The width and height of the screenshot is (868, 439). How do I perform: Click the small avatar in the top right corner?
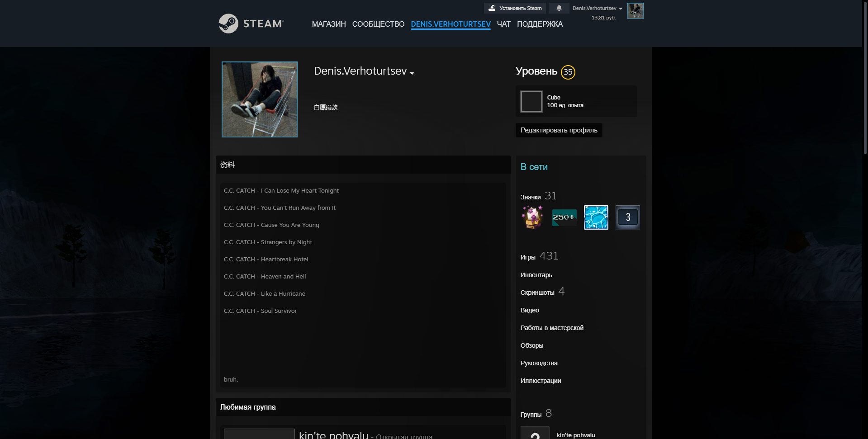click(x=636, y=11)
